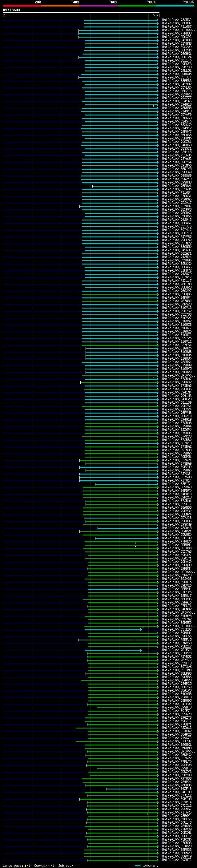
Task: Select hit label UniRef100_B9FUG3
Action: point(177,850)
